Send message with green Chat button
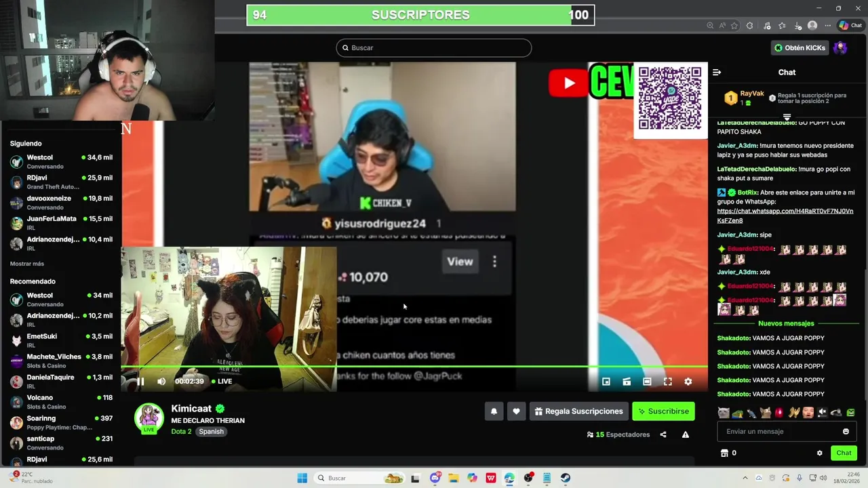868x488 pixels. click(844, 453)
